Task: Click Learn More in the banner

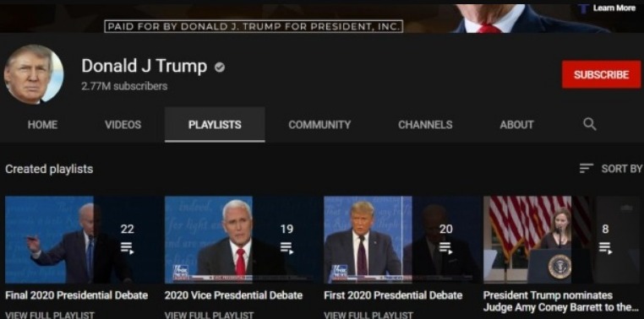Action: pyautogui.click(x=614, y=8)
